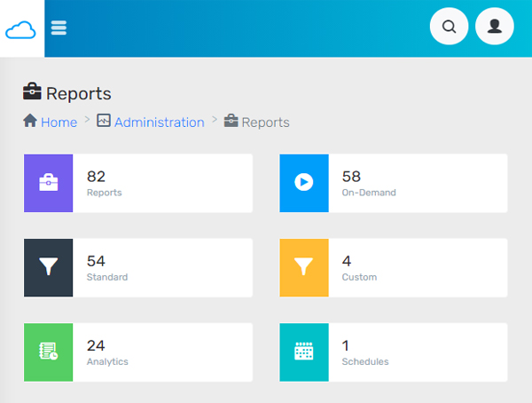Select the 54 Standard card
The image size is (532, 403).
pos(138,268)
